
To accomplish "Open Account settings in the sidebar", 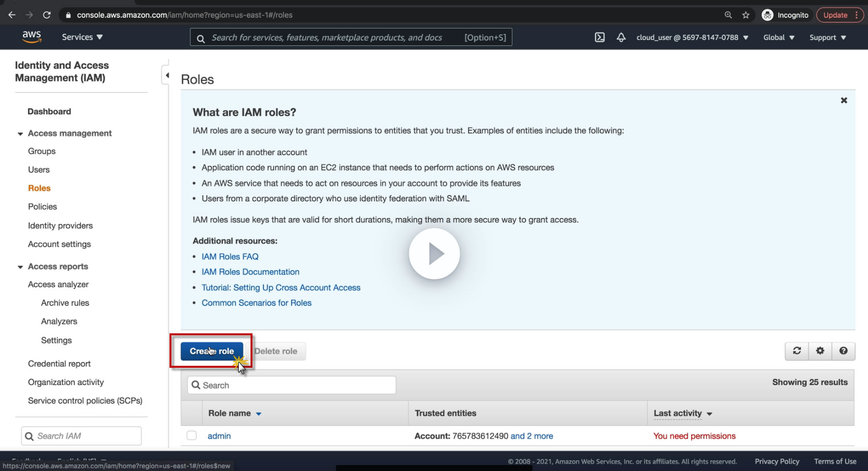I will [59, 244].
